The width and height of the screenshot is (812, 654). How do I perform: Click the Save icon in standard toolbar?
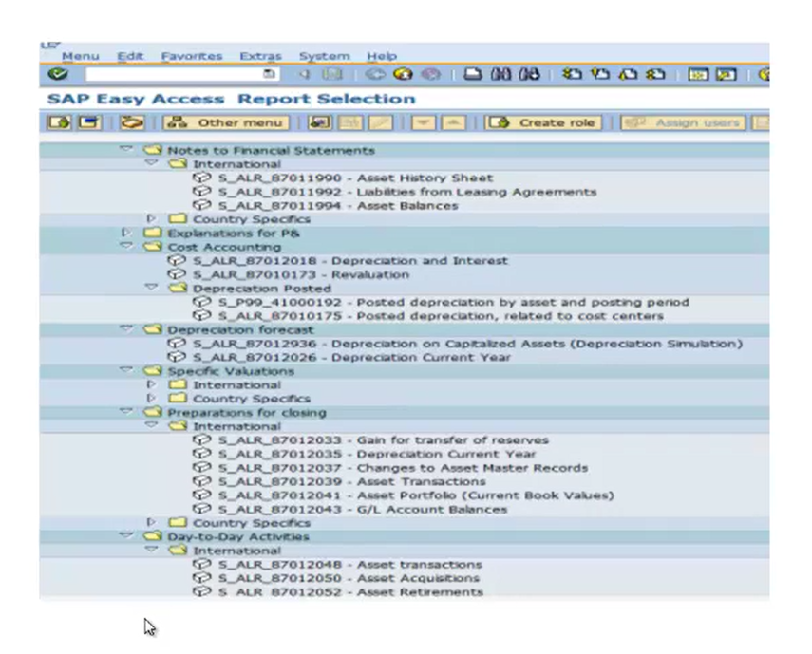332,74
